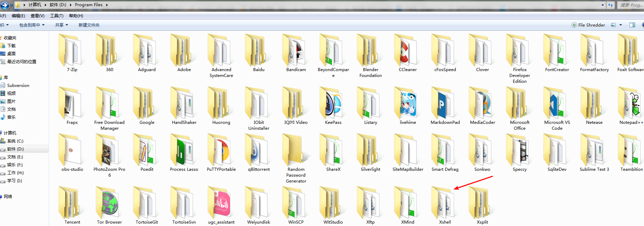Open the Blender Foundation folder
The height and width of the screenshot is (226, 644).
coord(371,56)
